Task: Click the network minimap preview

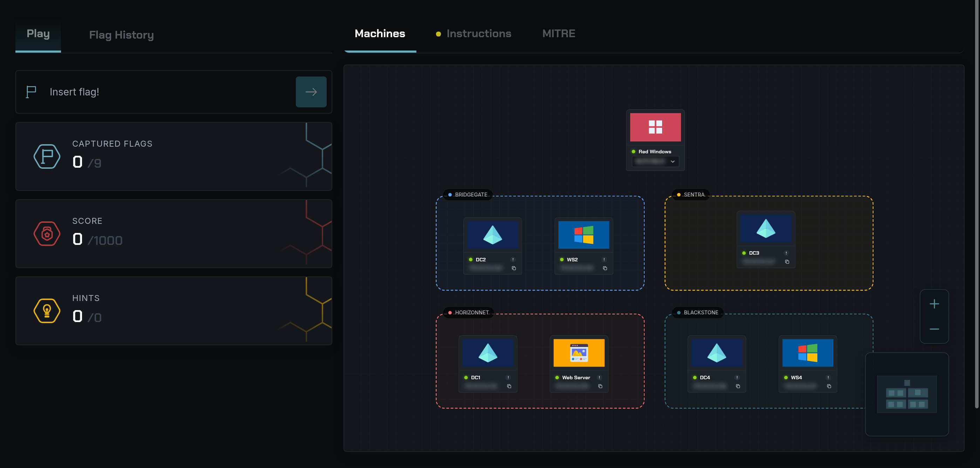Action: click(907, 395)
